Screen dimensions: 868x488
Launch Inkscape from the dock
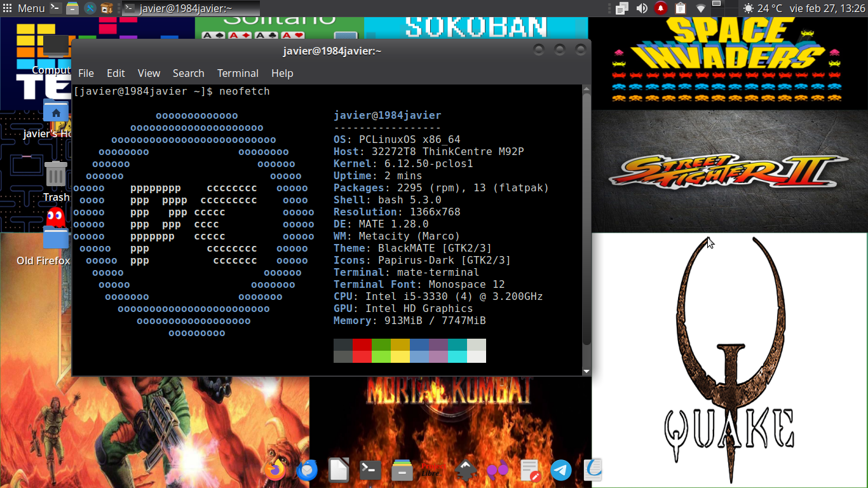pyautogui.click(x=466, y=470)
